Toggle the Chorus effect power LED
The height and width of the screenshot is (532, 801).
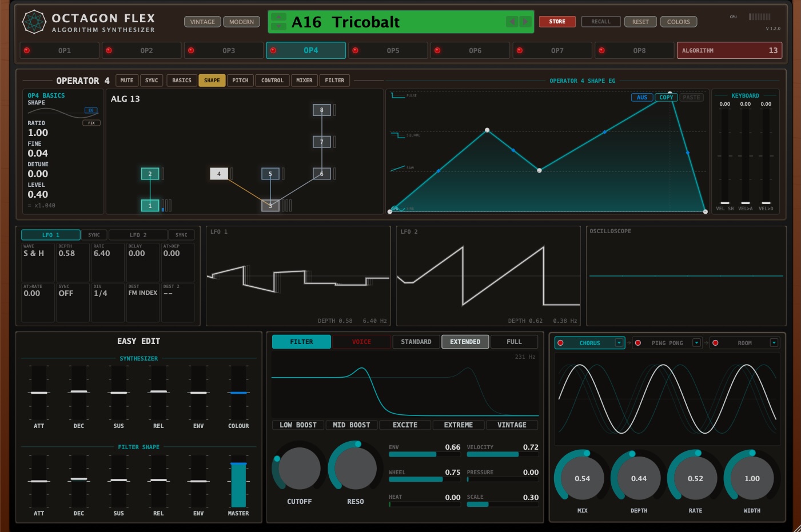tap(560, 343)
